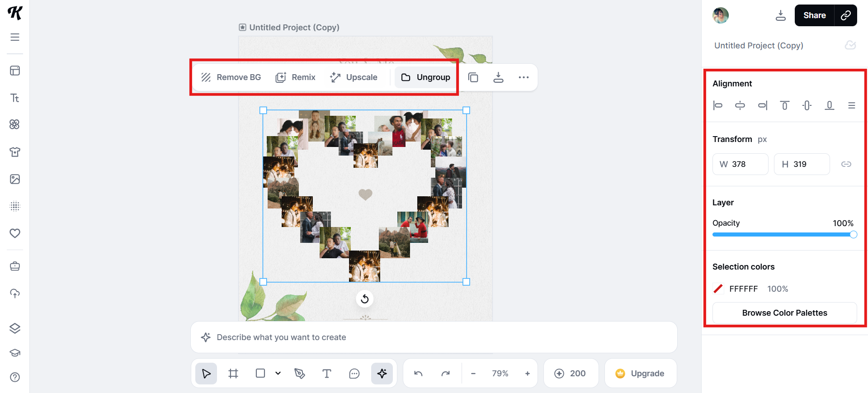Align selection to the right
868x393 pixels.
tap(763, 105)
